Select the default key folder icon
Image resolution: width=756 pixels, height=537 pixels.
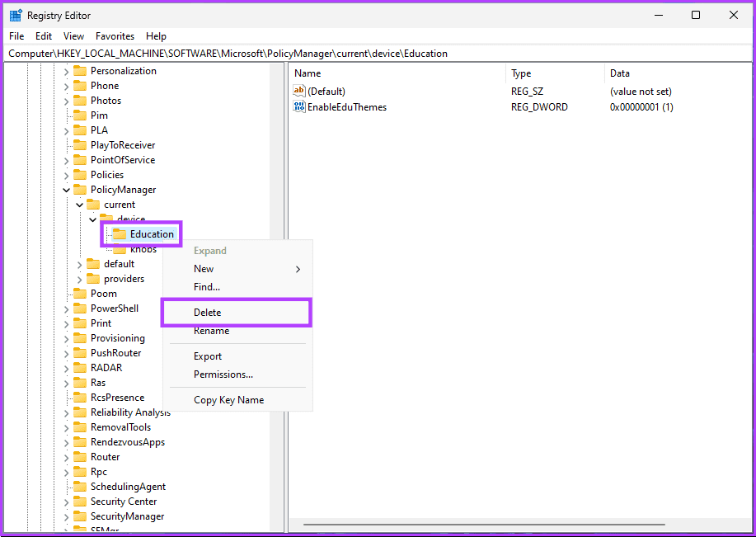(93, 264)
